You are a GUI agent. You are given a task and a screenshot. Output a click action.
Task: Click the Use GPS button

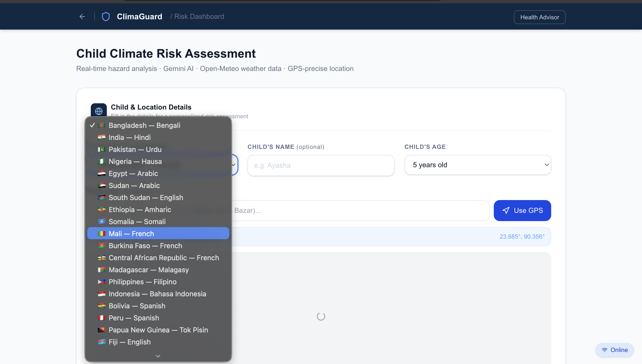522,211
